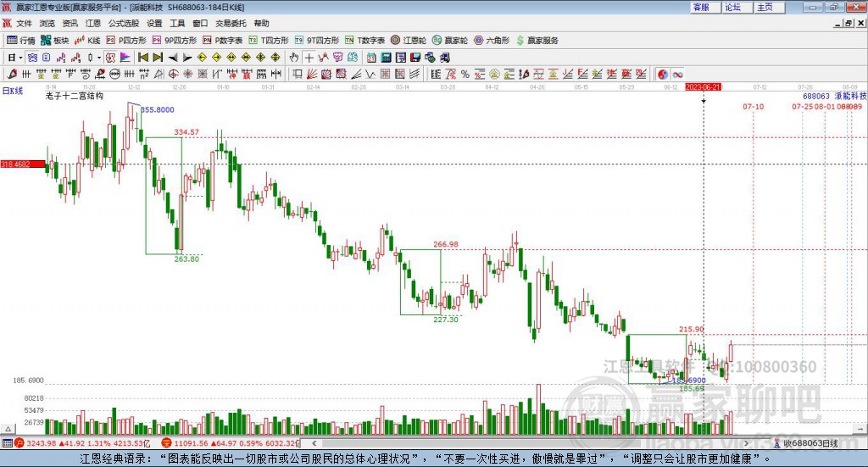Select the Gann fan angle tool
The height and width of the screenshot is (467, 868).
point(312,74)
